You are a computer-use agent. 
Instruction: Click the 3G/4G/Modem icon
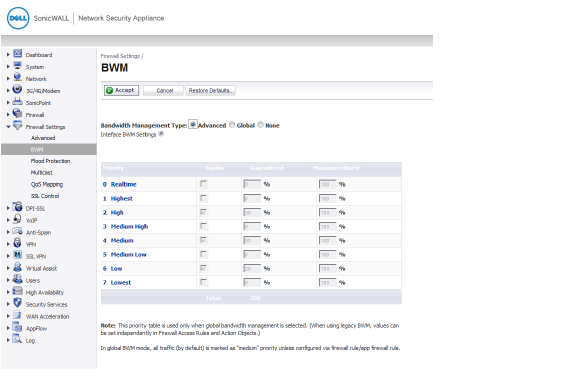click(x=17, y=89)
